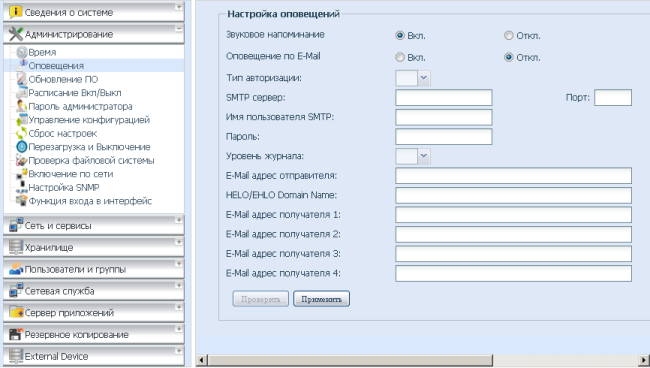The image size is (650, 368).
Task: Click the users icon beside Пользователи и группы
Action: (x=16, y=269)
